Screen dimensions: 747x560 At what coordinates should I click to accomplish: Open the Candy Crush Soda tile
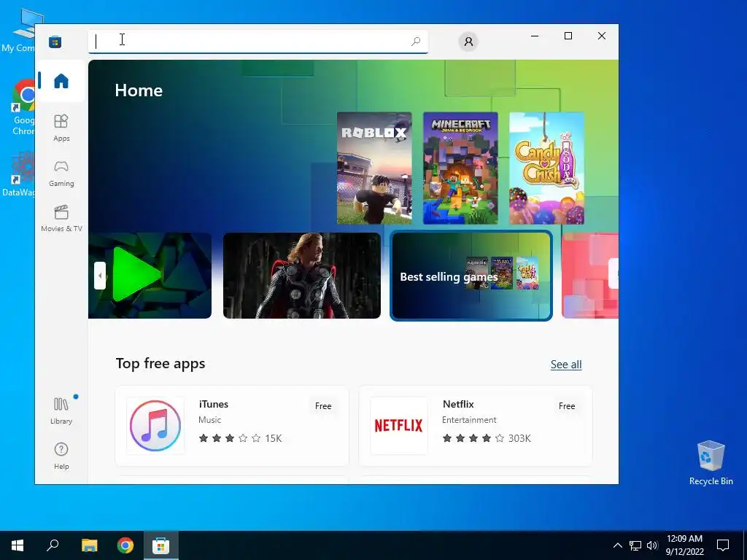point(546,168)
